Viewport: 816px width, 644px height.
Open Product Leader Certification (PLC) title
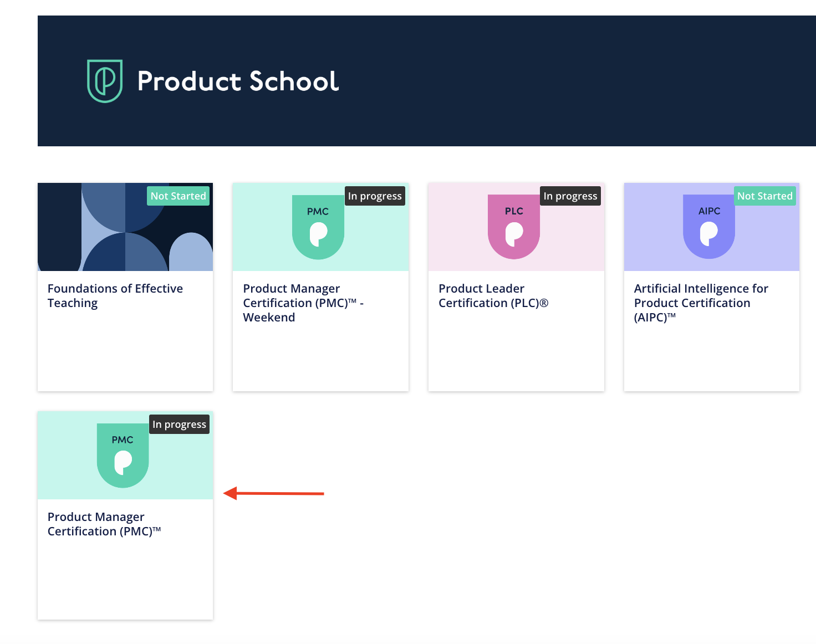(x=493, y=295)
